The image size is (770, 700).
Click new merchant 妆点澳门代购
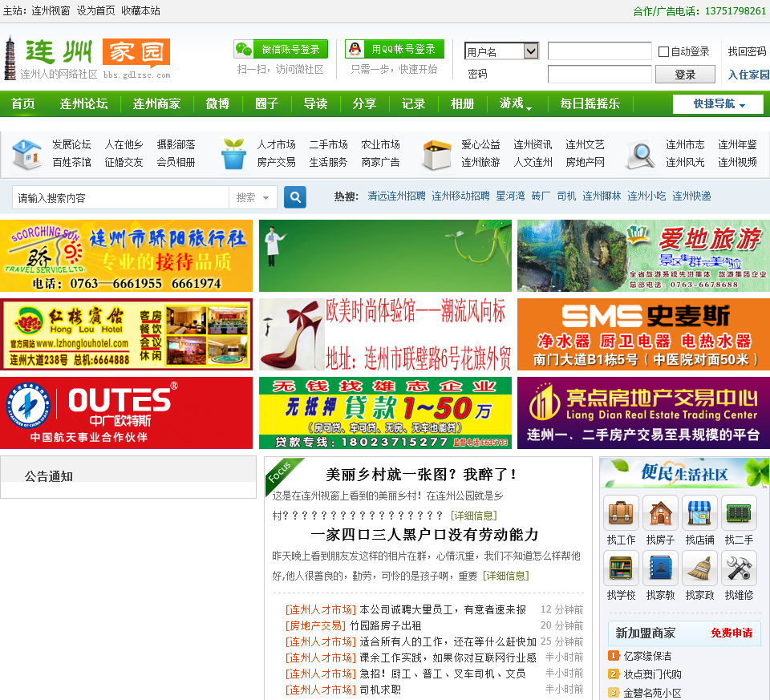coord(652,674)
